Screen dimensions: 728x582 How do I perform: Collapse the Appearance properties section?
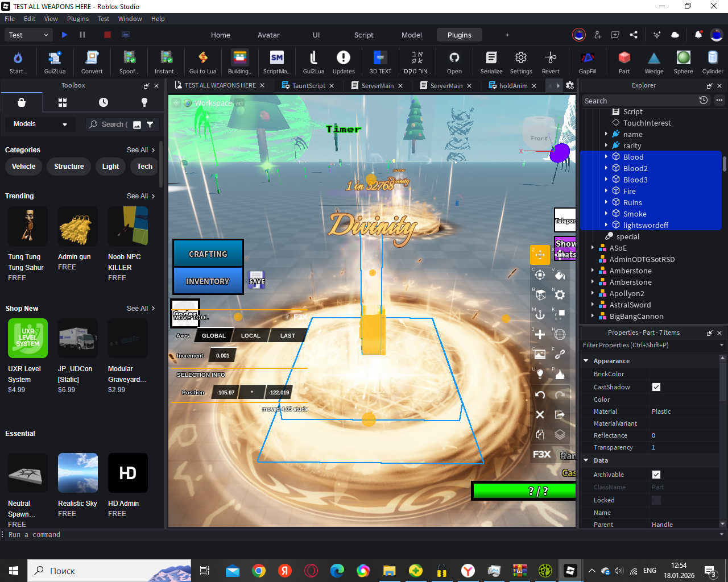tap(586, 361)
